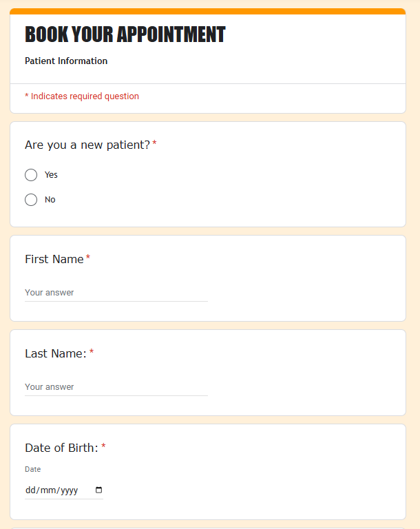Click the "Indicates required question" notice

[85, 96]
